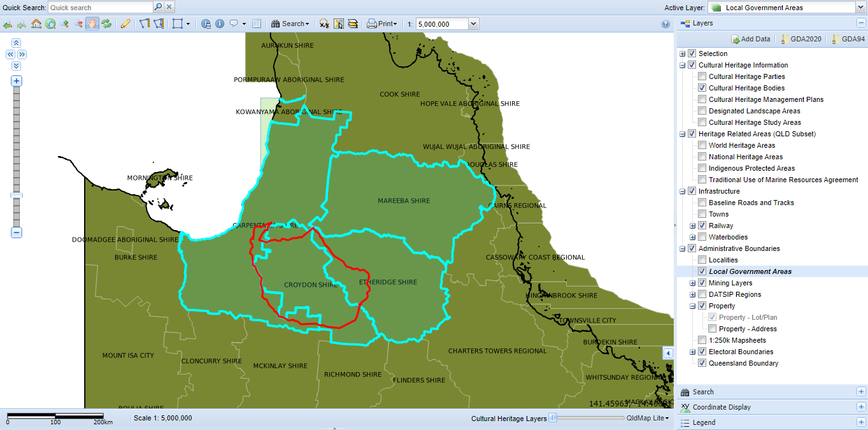Click into the Quick search field
The width and height of the screenshot is (868, 430).
101,7
